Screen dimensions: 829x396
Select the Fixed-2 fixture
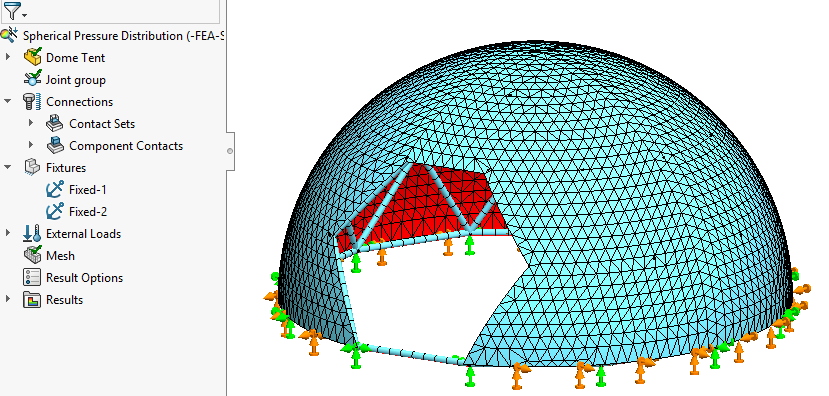[88, 212]
